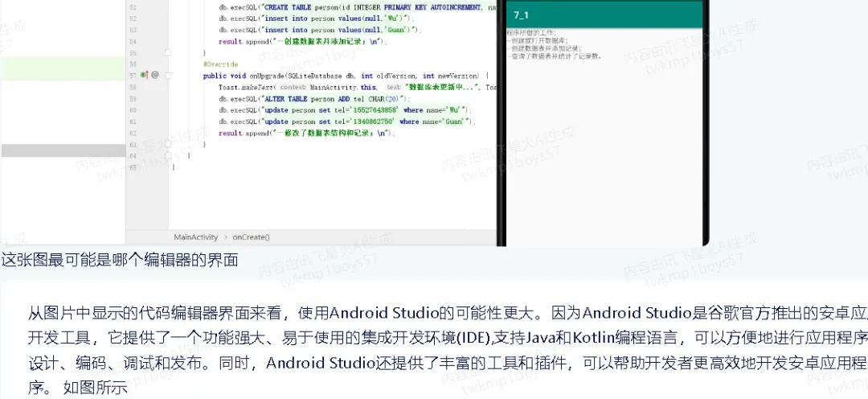Click line number 51 in the gutter
Viewport: 868px width, 399px height.
(x=133, y=6)
